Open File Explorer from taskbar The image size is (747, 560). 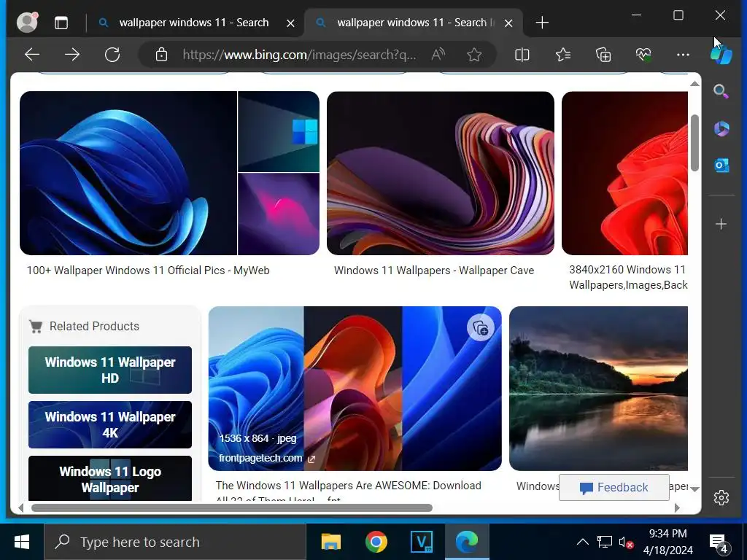pos(331,542)
